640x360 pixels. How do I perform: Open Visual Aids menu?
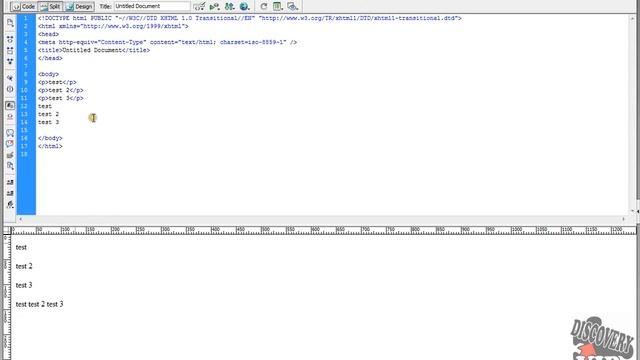tap(292, 6)
